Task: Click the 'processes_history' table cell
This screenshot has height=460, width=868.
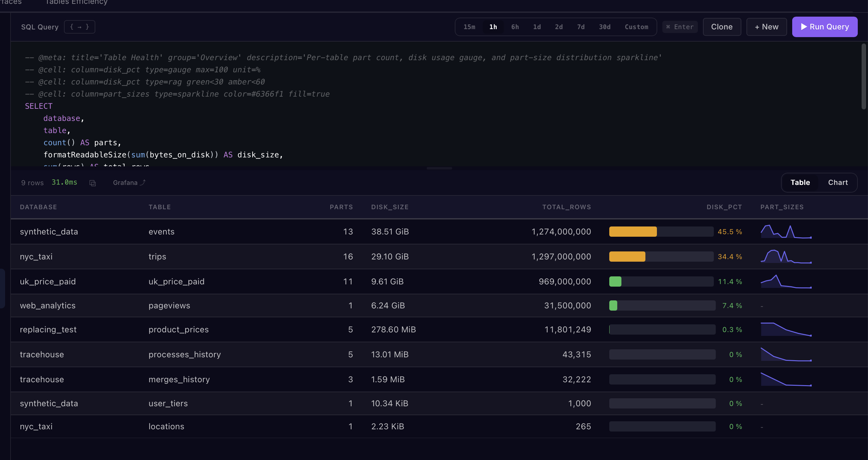Action: [185, 354]
